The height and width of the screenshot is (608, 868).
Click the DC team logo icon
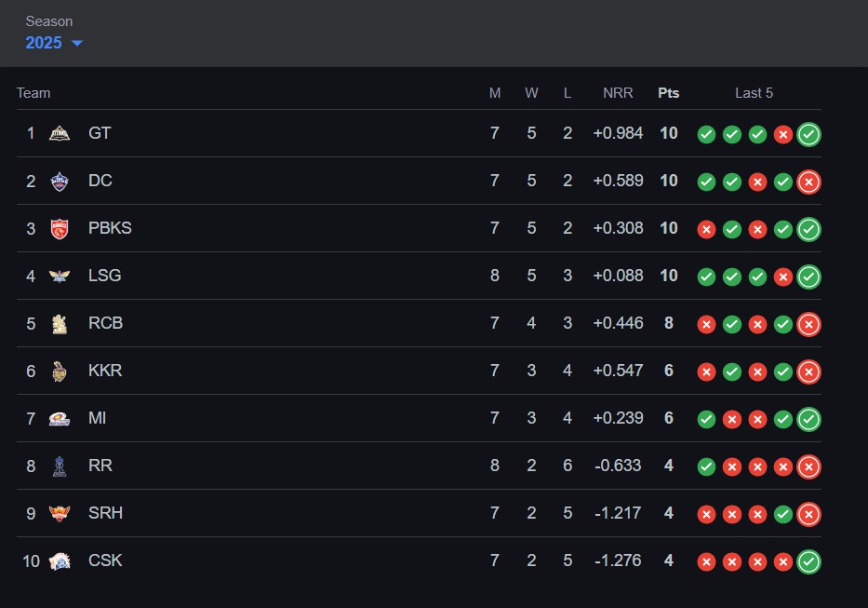(x=60, y=181)
